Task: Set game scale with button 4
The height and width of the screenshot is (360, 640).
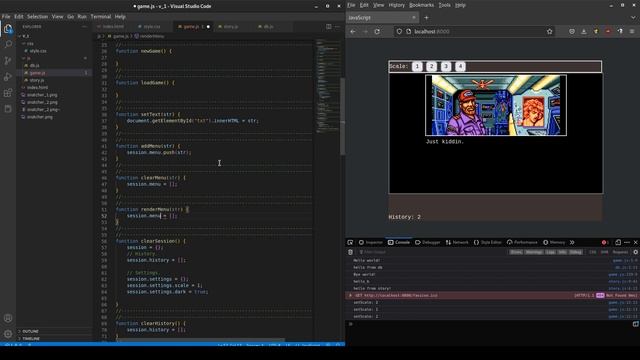Action: tap(460, 67)
